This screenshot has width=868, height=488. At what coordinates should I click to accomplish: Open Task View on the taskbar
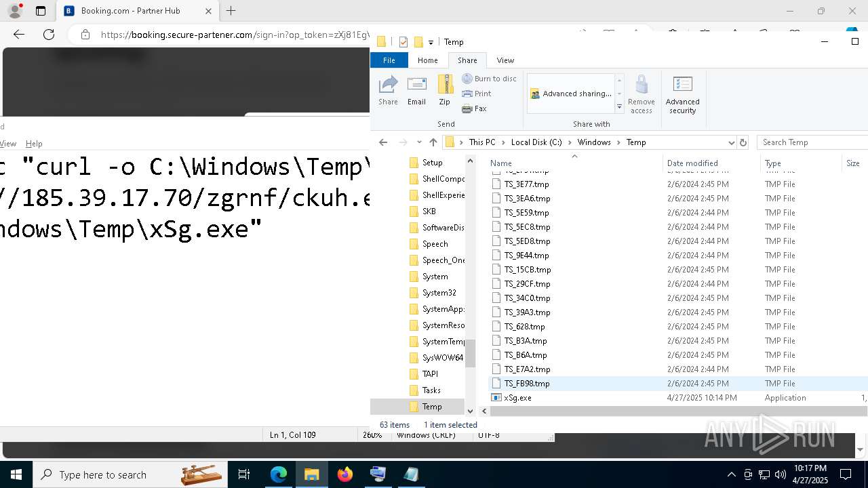244,474
